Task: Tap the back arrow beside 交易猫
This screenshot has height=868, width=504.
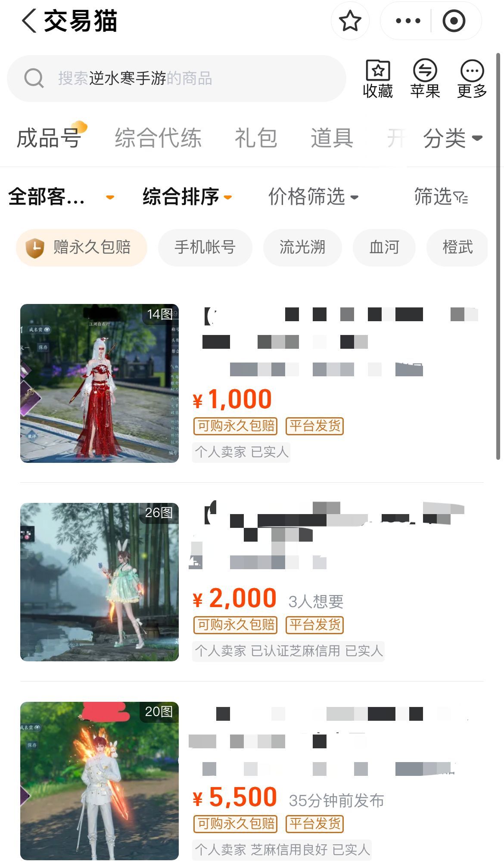Action: (x=29, y=21)
